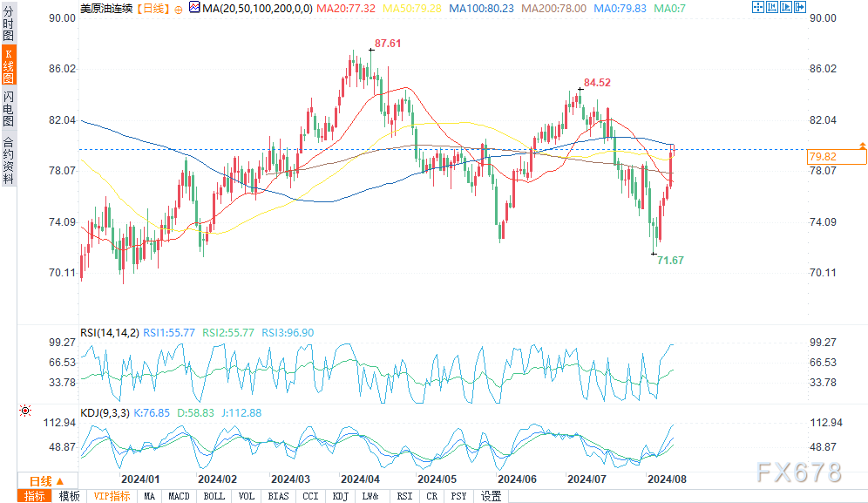Enable the MA indicator button
The width and height of the screenshot is (868, 503).
(x=150, y=496)
